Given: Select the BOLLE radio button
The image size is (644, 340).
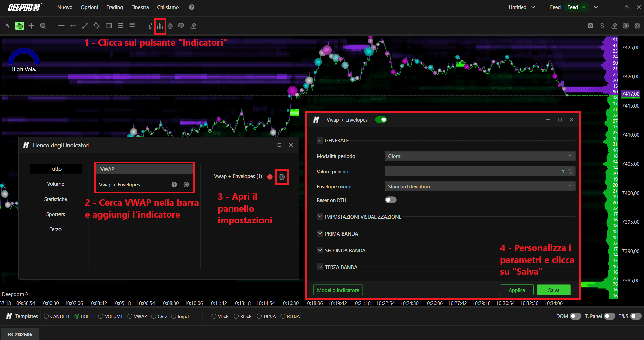Looking at the screenshot, I should tap(77, 316).
